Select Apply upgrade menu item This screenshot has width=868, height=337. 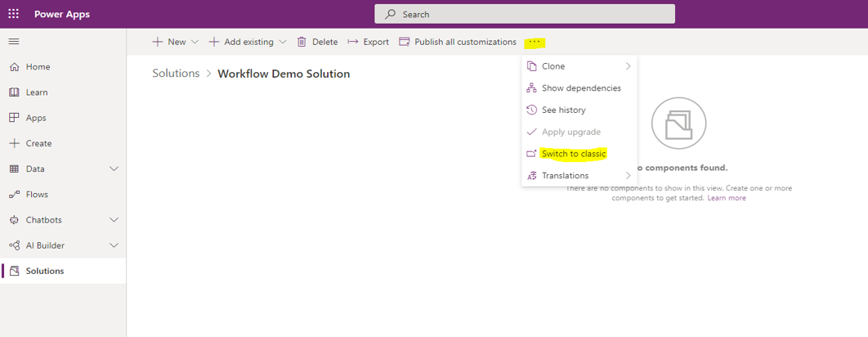click(x=579, y=132)
